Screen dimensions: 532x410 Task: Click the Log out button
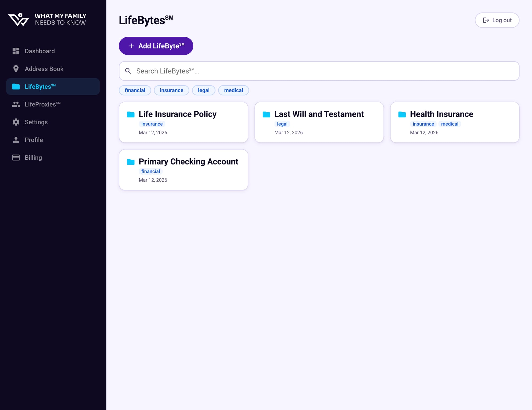tap(497, 20)
